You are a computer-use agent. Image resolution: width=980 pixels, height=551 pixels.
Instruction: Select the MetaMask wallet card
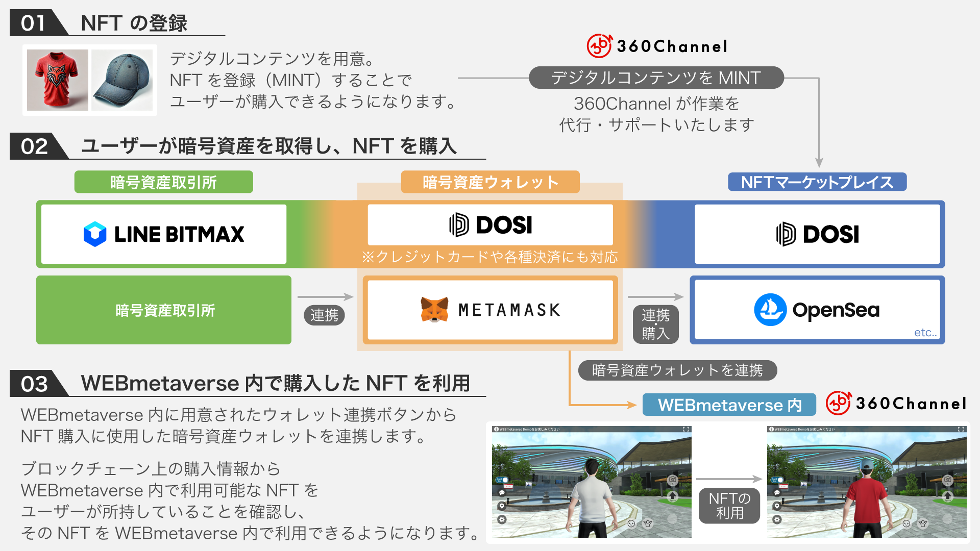(490, 310)
